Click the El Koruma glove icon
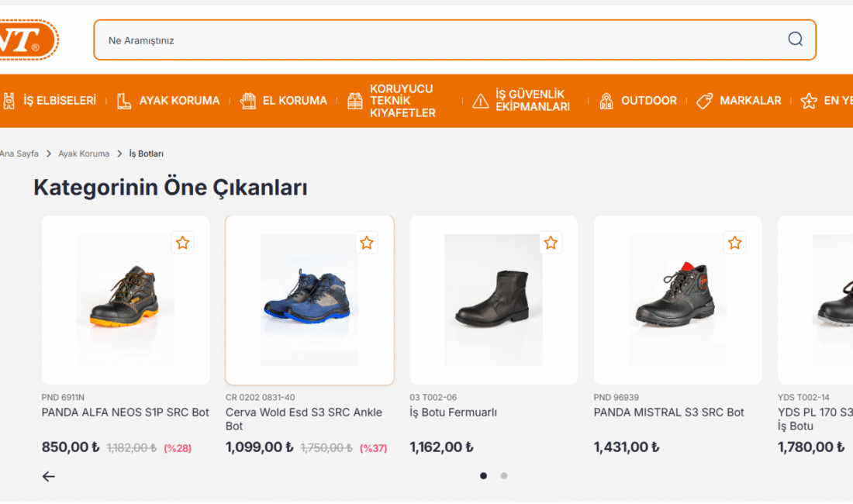Viewport: 853px width, 504px height. tap(247, 100)
